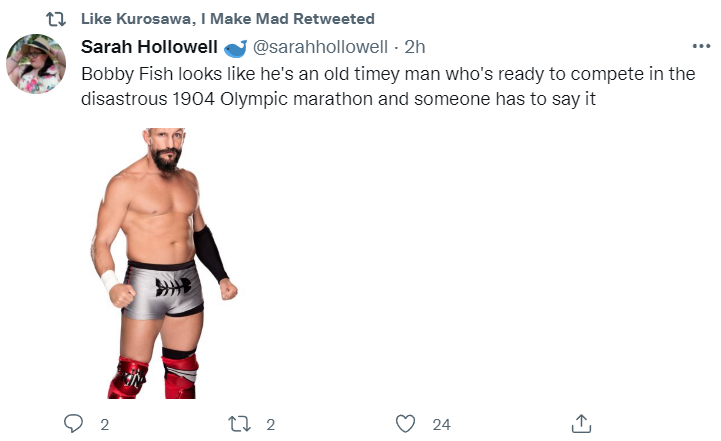Like the tweet with the heart icon
This screenshot has height=441, width=721.
pyautogui.click(x=405, y=424)
